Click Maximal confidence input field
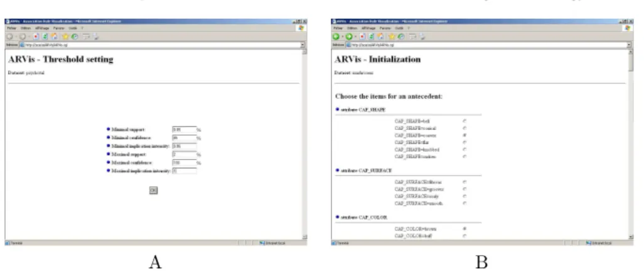This screenshot has width=644, height=272. point(185,163)
